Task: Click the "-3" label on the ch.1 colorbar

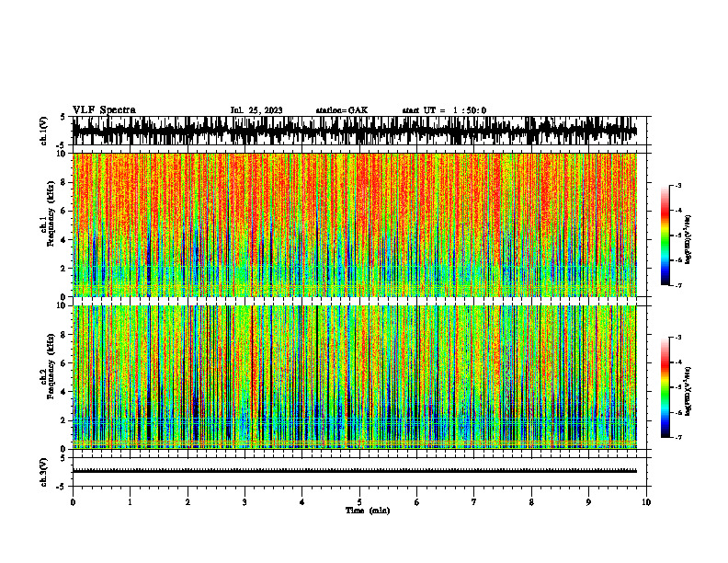Action: pos(678,186)
